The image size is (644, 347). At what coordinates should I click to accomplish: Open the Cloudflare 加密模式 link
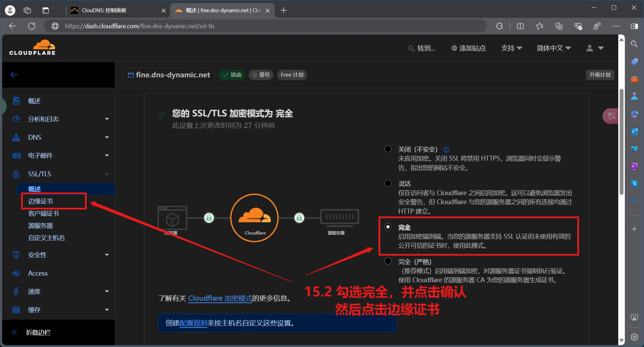click(x=220, y=299)
